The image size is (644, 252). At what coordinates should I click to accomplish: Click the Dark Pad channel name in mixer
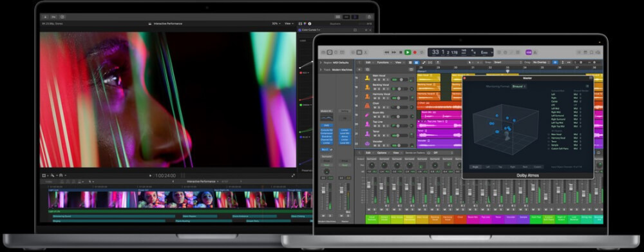[x=536, y=219]
